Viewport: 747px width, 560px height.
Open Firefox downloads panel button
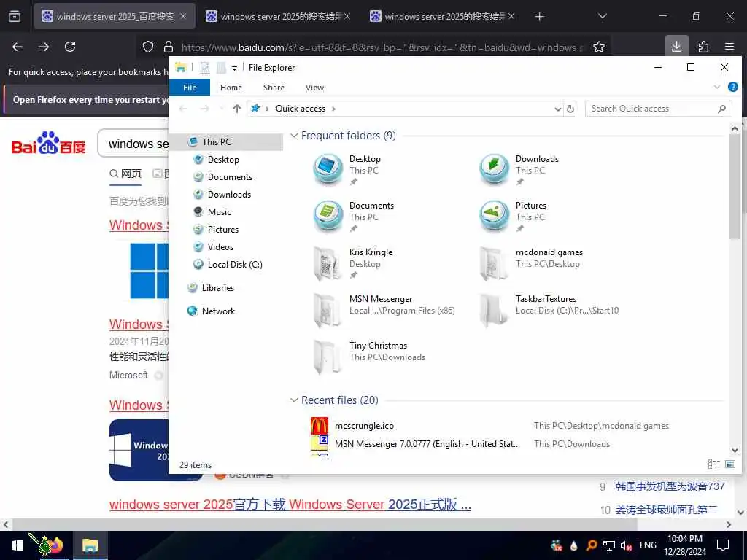pyautogui.click(x=676, y=47)
